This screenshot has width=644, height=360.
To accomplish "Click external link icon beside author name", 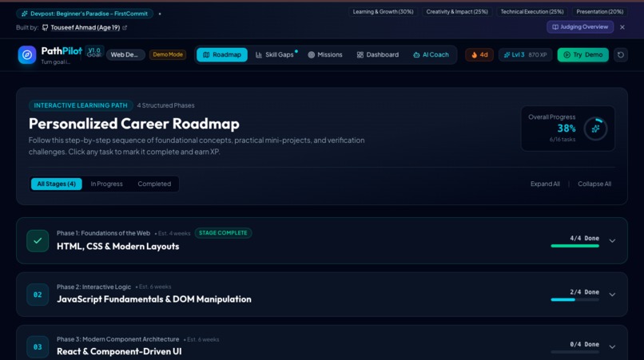I will pos(125,27).
